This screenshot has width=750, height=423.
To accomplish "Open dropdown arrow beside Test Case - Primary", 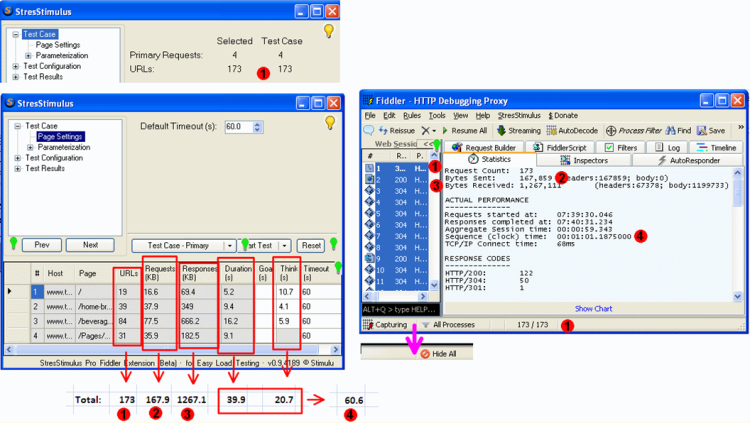I will pyautogui.click(x=230, y=245).
